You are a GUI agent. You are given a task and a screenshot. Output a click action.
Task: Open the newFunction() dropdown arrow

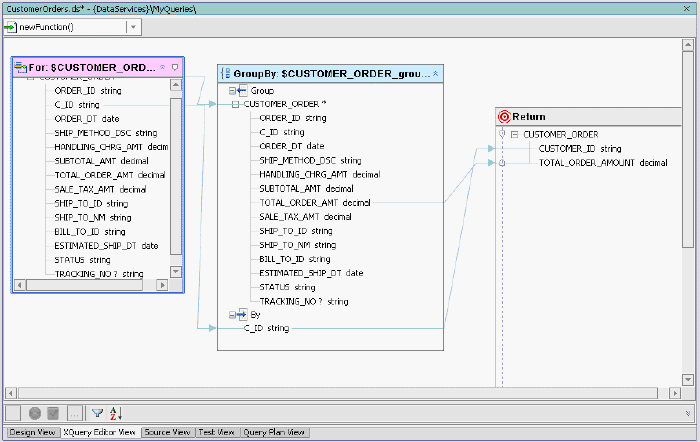point(133,27)
